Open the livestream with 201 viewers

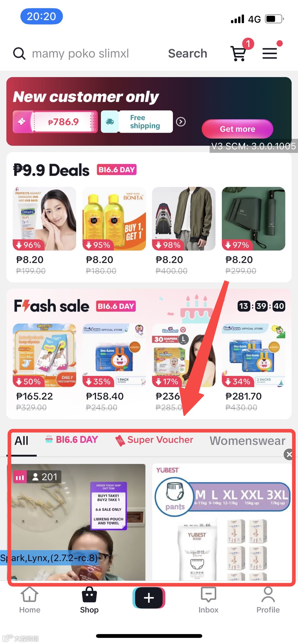76,522
